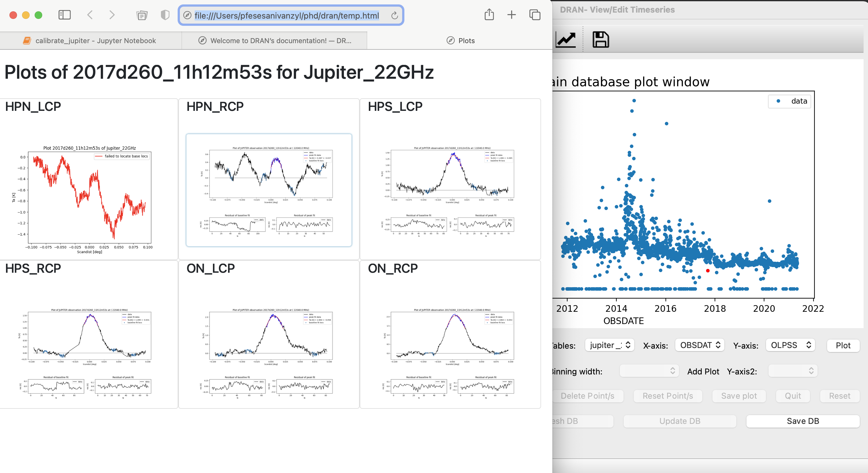Viewport: 868px width, 473px height.
Task: Click the Delete Point/s button
Action: coord(587,396)
